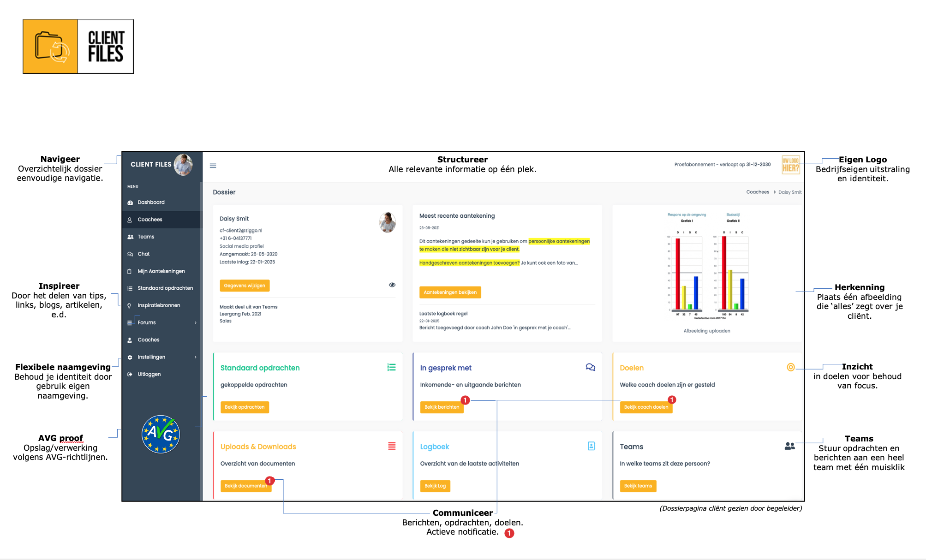Screen dimensions: 926x560
Task: Click the target icon in Doelen card
Action: pos(790,367)
